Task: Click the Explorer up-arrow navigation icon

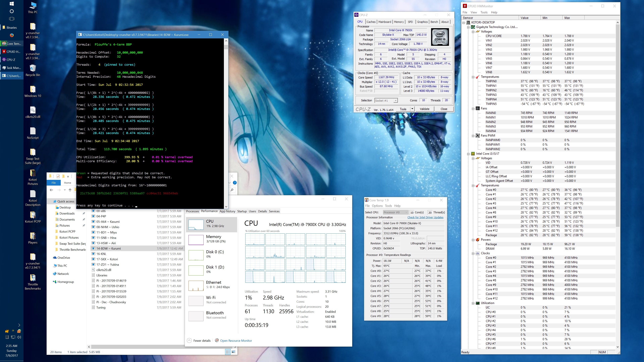Action: (70, 190)
